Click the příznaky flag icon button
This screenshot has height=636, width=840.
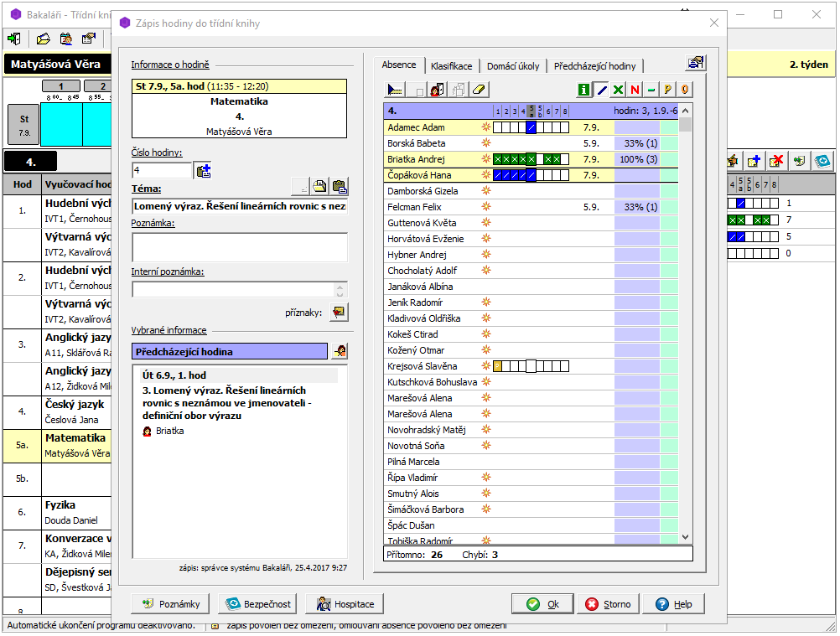click(x=339, y=312)
